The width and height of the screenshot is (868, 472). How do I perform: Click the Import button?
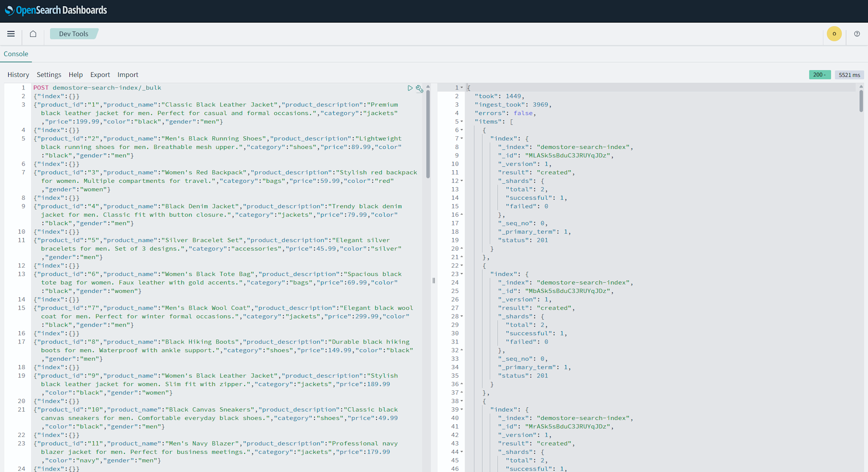click(128, 75)
